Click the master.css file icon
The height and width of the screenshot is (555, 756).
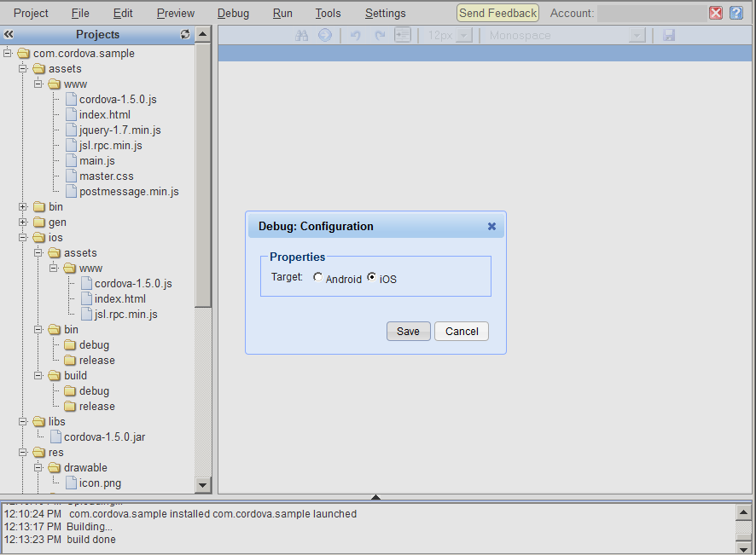tap(72, 176)
